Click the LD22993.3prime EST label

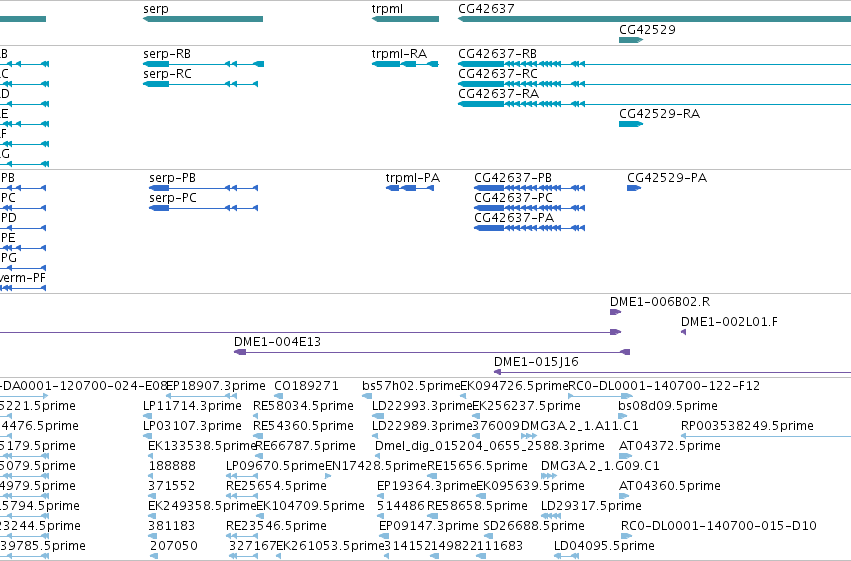pos(422,406)
